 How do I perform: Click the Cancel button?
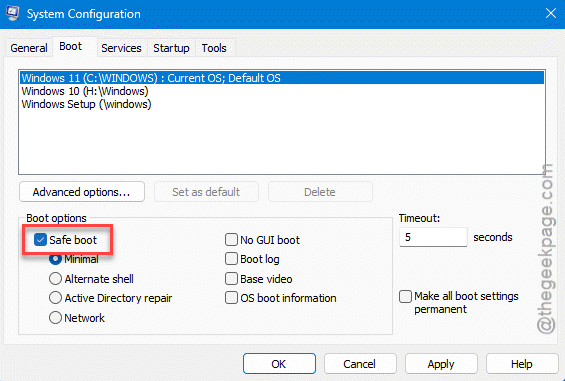[360, 364]
